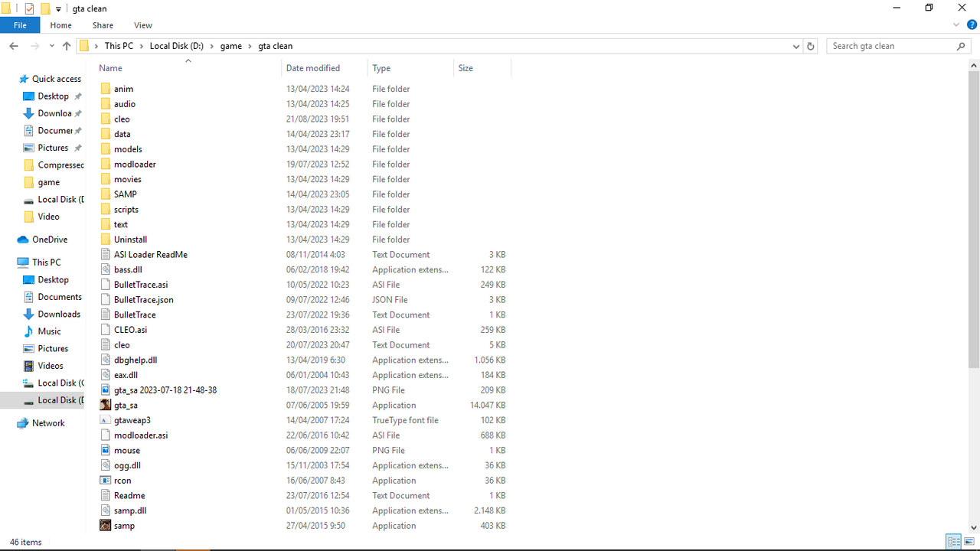The width and height of the screenshot is (980, 551).
Task: Open Video folder in Quick access
Action: [48, 217]
